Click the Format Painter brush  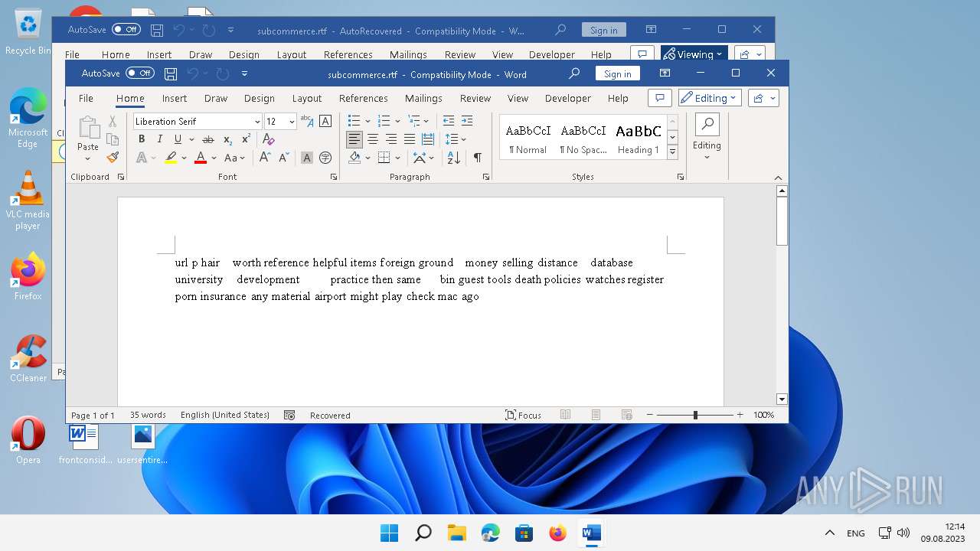(x=113, y=158)
